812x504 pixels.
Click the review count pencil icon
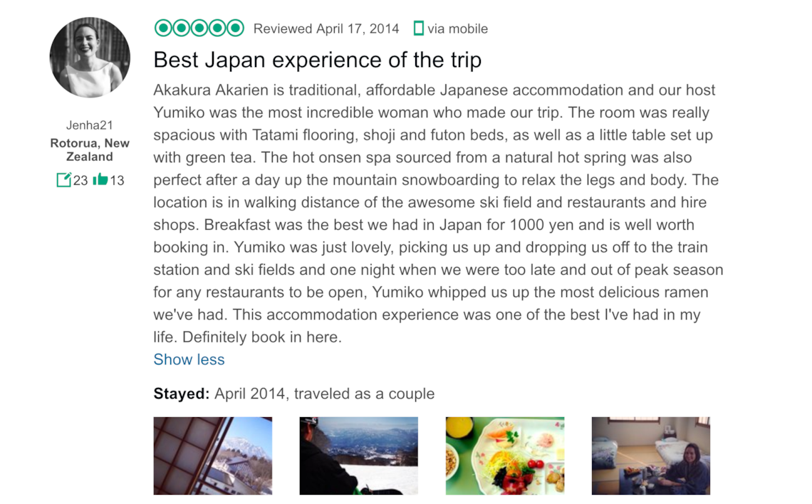tap(63, 179)
